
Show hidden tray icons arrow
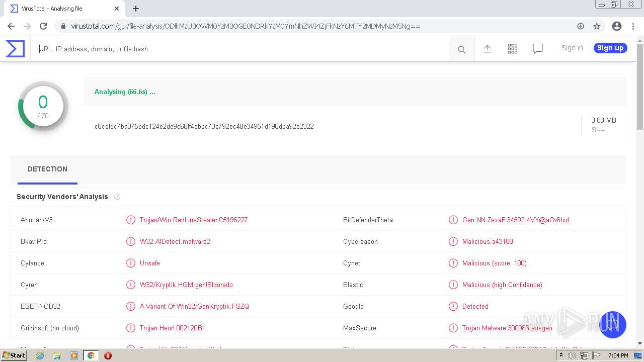click(561, 355)
